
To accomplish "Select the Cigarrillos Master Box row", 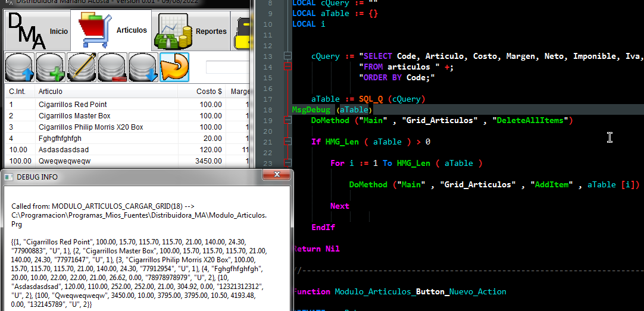I will [x=127, y=116].
